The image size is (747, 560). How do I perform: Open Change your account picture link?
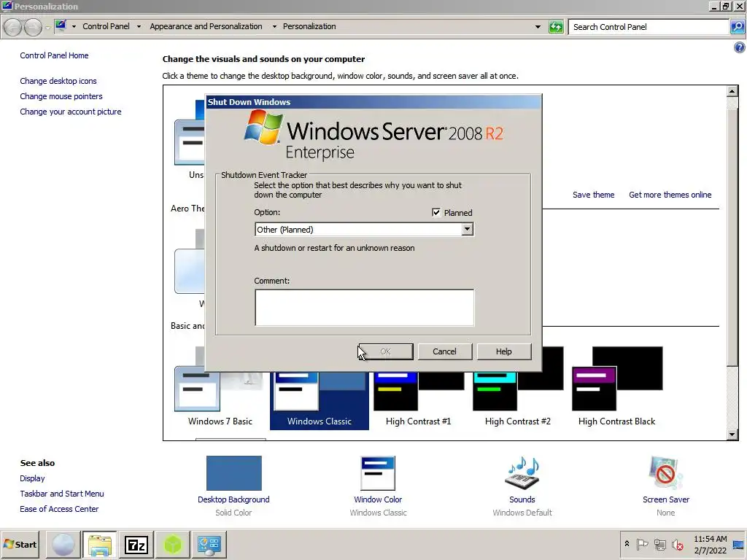click(71, 112)
